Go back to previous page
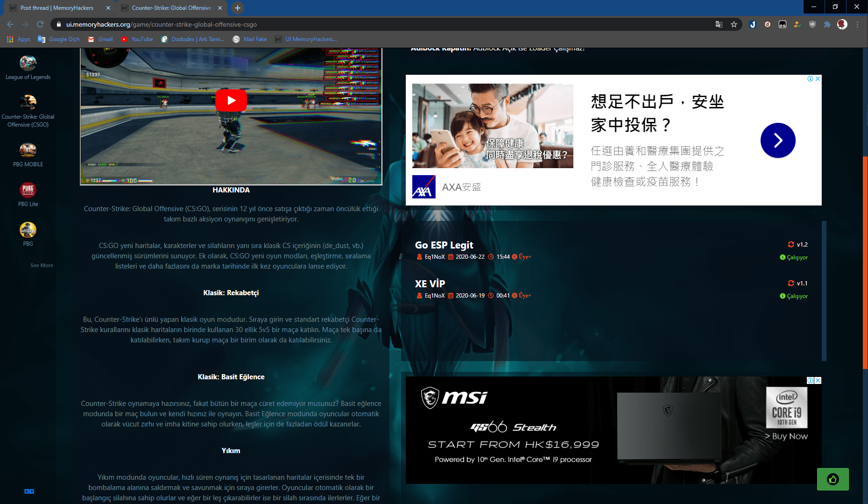Viewport: 868px width, 504px height. pyautogui.click(x=10, y=24)
